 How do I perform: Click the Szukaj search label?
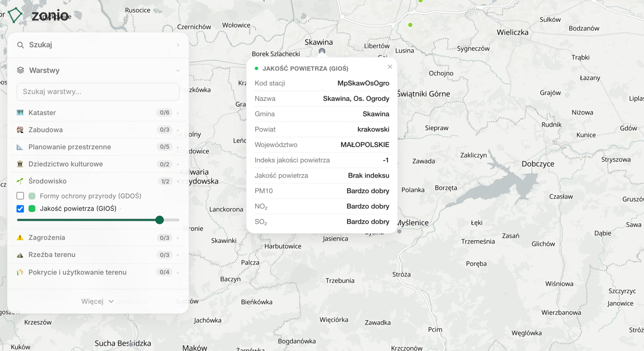[40, 45]
